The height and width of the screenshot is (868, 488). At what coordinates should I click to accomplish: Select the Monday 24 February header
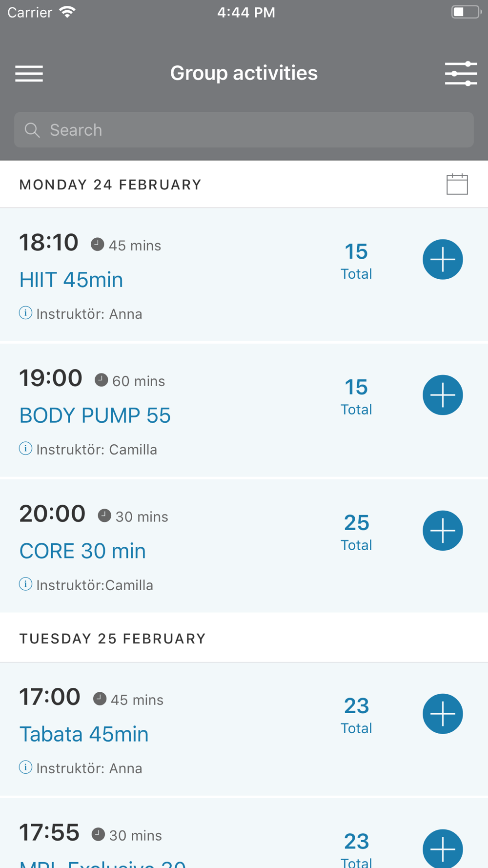(x=110, y=185)
